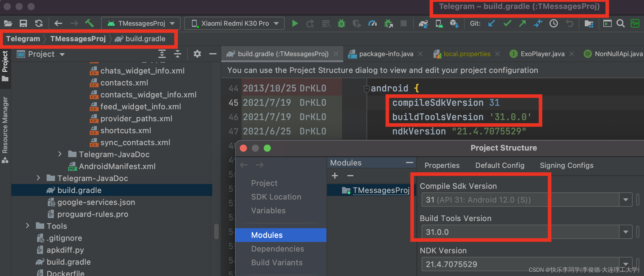The height and width of the screenshot is (276, 644).
Task: Expand the Compile Sdk Version combo box
Action: click(x=625, y=200)
